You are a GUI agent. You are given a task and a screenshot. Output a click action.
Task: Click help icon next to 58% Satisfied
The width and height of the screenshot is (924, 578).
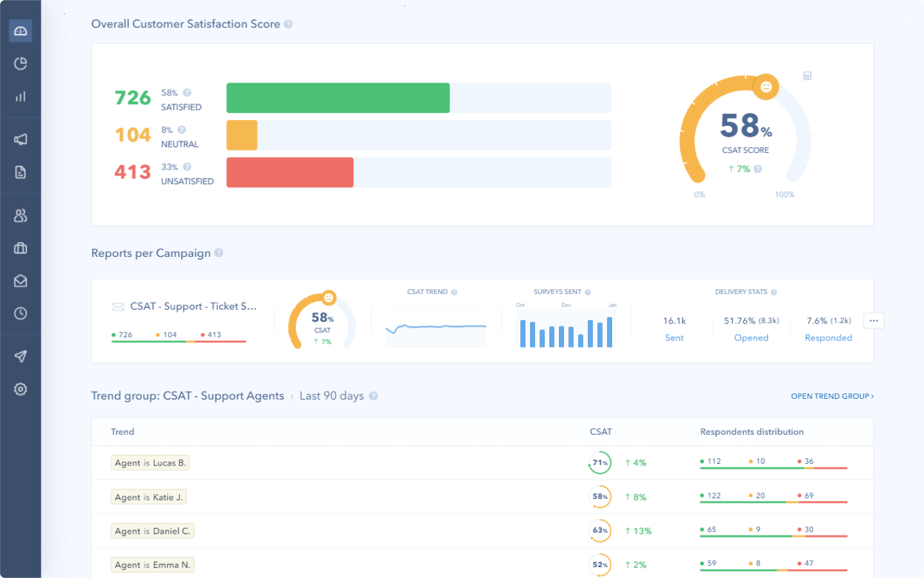coord(187,92)
